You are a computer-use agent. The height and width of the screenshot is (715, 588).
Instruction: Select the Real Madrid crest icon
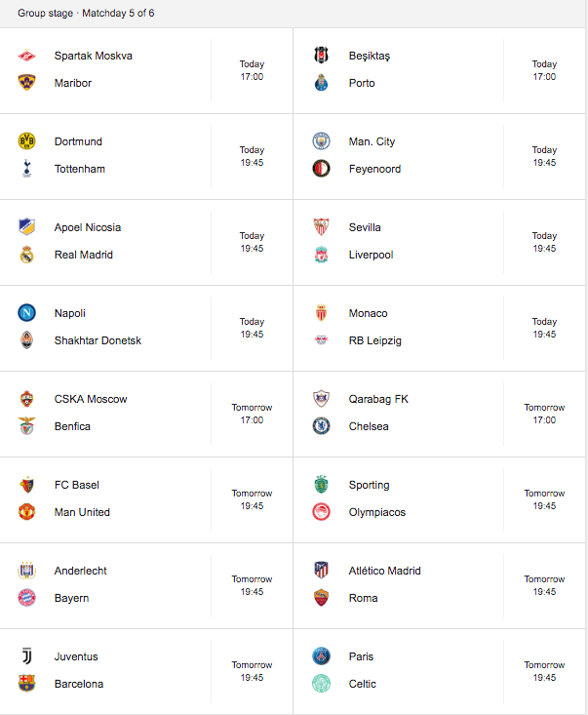click(x=27, y=255)
